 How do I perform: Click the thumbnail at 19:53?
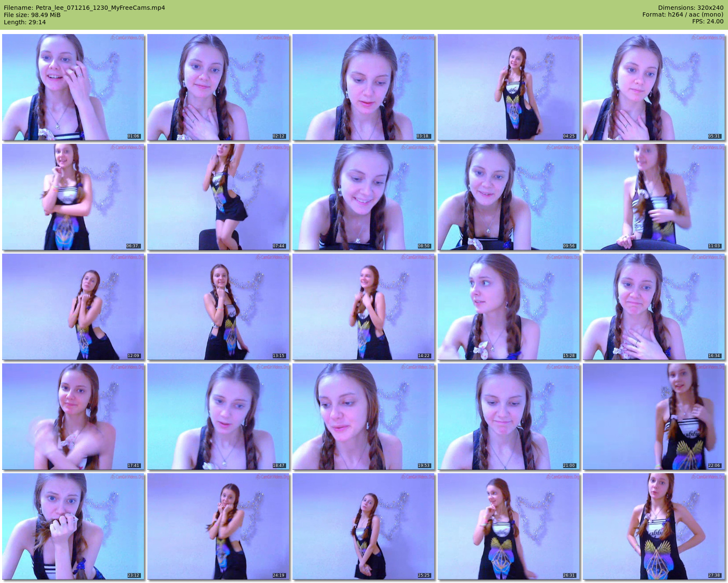(364, 417)
